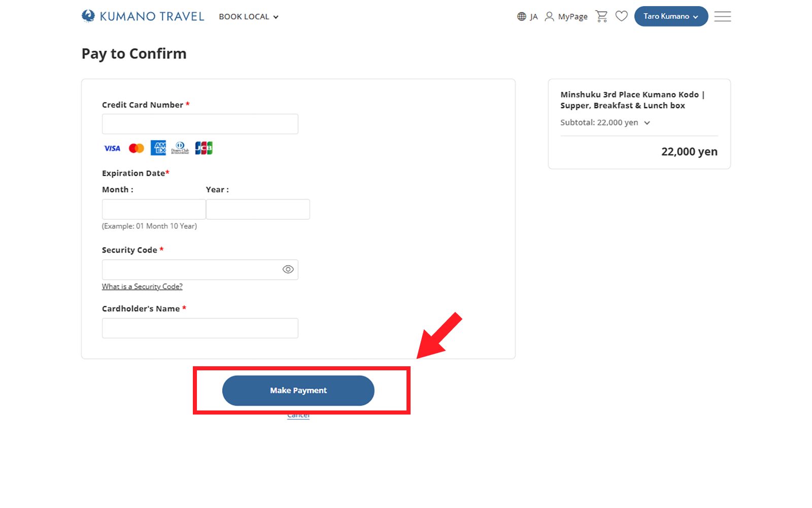Go to MyPage
This screenshot has width=812, height=508.
point(566,17)
